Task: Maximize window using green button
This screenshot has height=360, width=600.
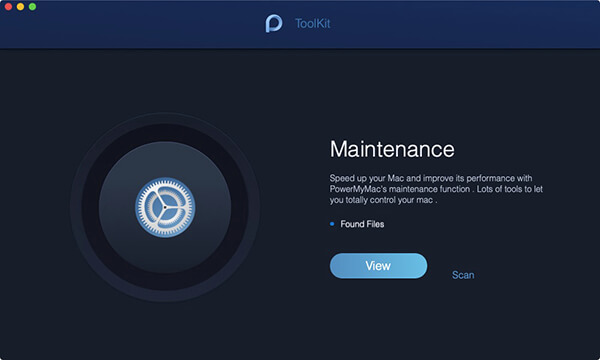Action: tap(33, 7)
